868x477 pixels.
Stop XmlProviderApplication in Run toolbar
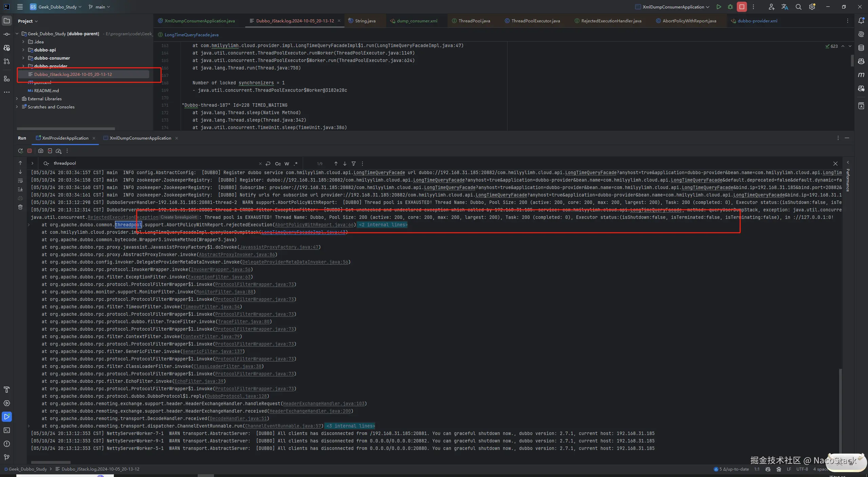[x=29, y=151]
